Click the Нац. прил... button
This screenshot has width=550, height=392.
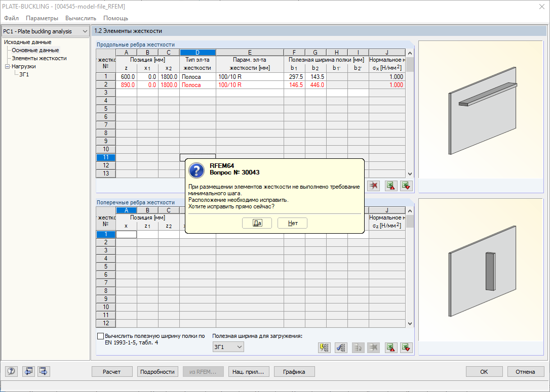coord(248,372)
